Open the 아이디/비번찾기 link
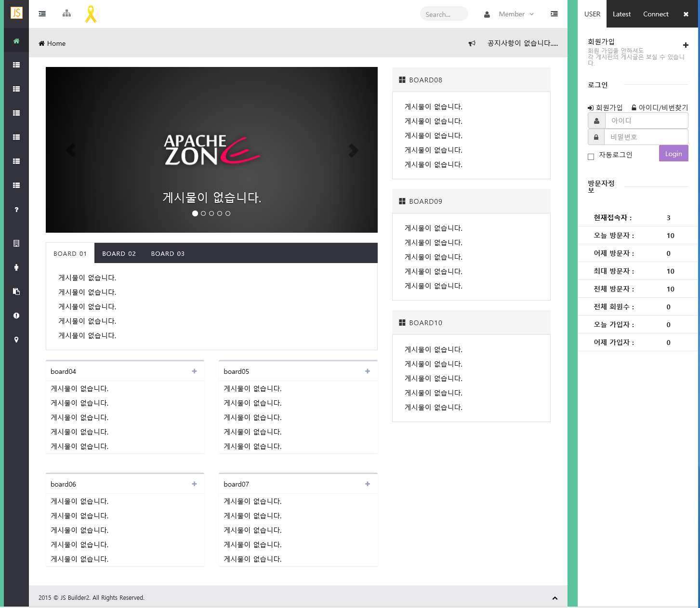 pos(660,107)
